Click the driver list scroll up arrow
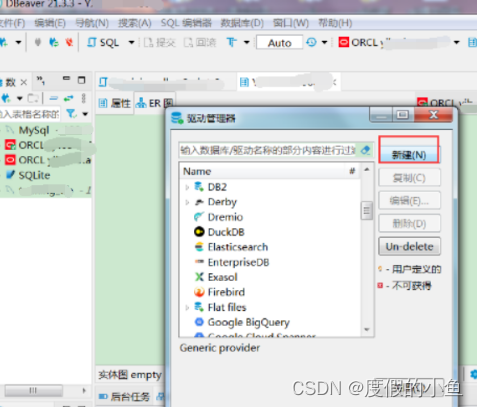Viewport: 479px width, 407px height. (x=367, y=170)
